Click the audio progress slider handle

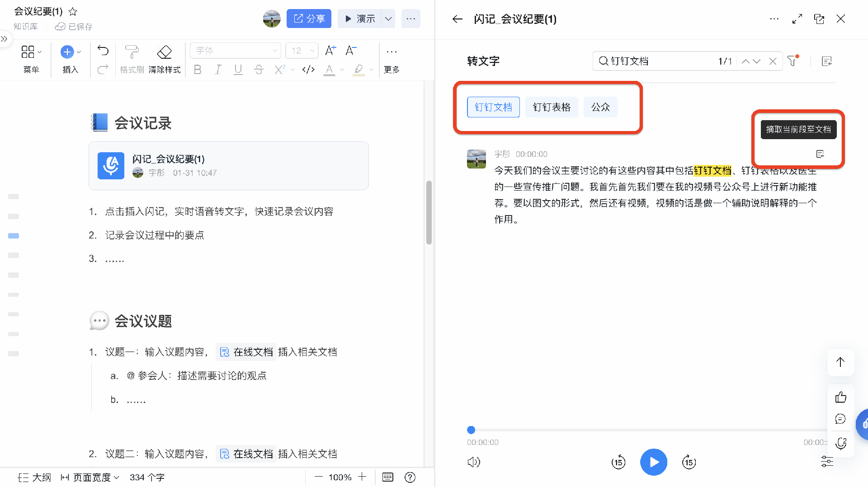(471, 430)
